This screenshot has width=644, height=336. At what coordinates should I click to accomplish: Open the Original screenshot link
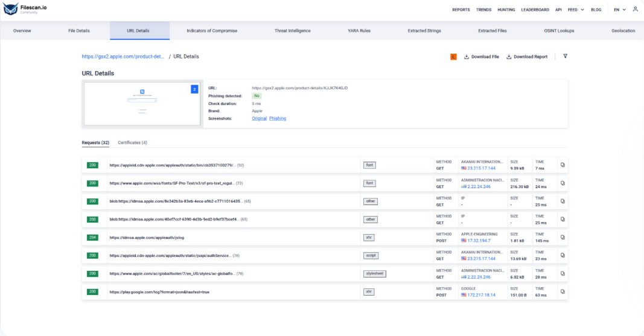(x=259, y=119)
